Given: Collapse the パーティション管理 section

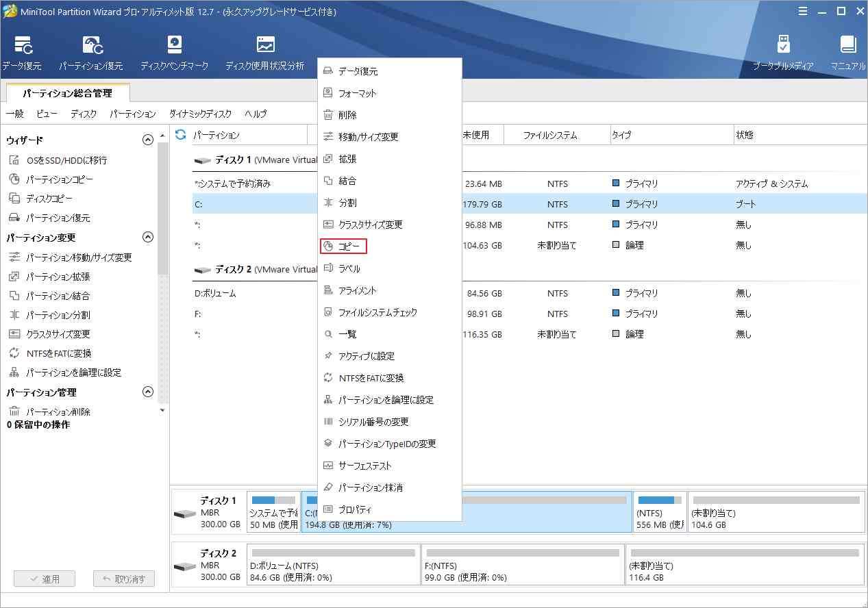Looking at the screenshot, I should [x=147, y=392].
